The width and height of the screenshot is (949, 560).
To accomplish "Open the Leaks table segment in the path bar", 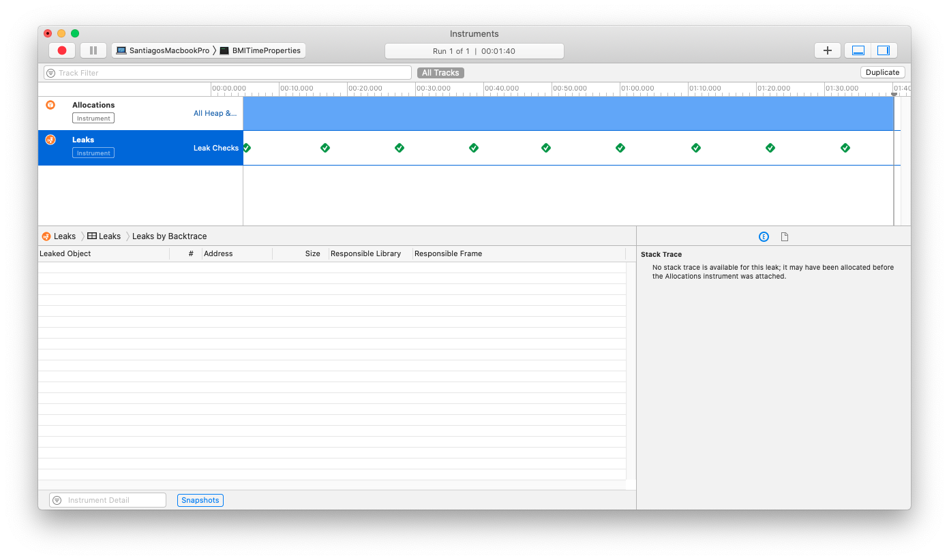I will coord(104,236).
